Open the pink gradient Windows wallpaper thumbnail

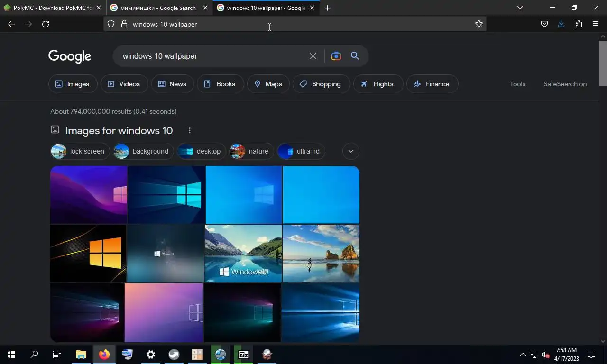point(164,312)
